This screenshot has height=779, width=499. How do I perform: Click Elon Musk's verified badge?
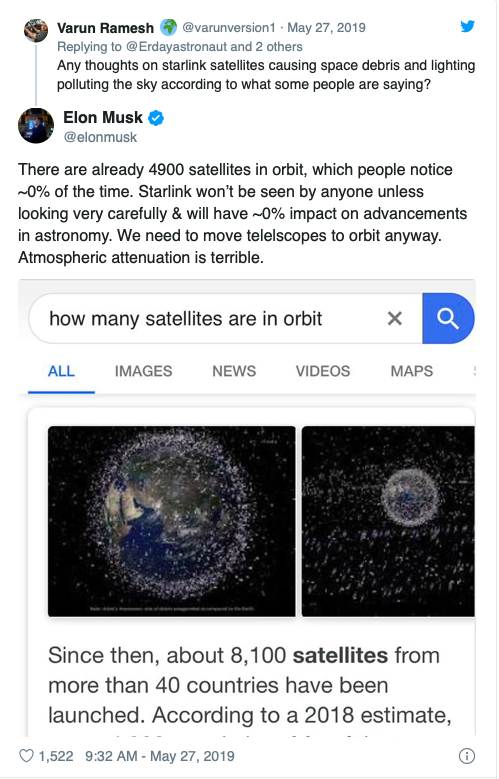point(156,118)
